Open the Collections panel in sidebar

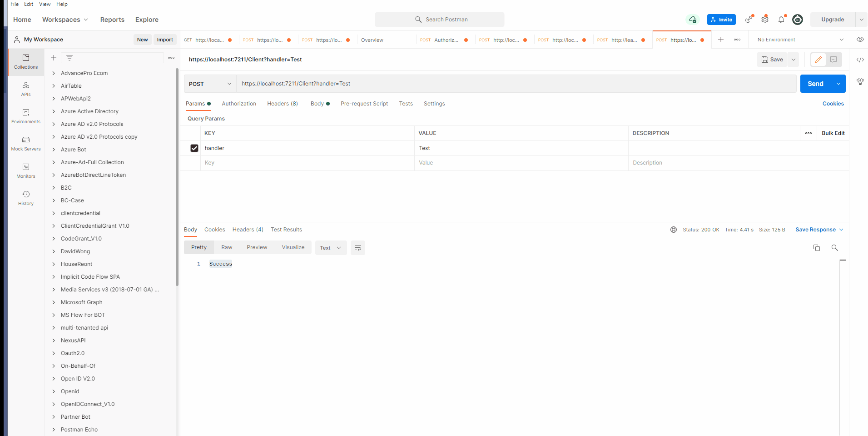point(25,62)
